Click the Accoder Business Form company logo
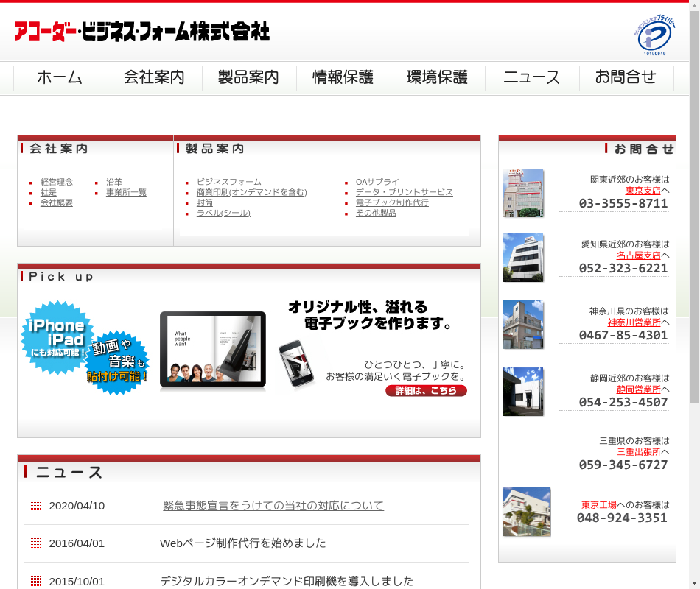700x589 pixels. pos(141,32)
